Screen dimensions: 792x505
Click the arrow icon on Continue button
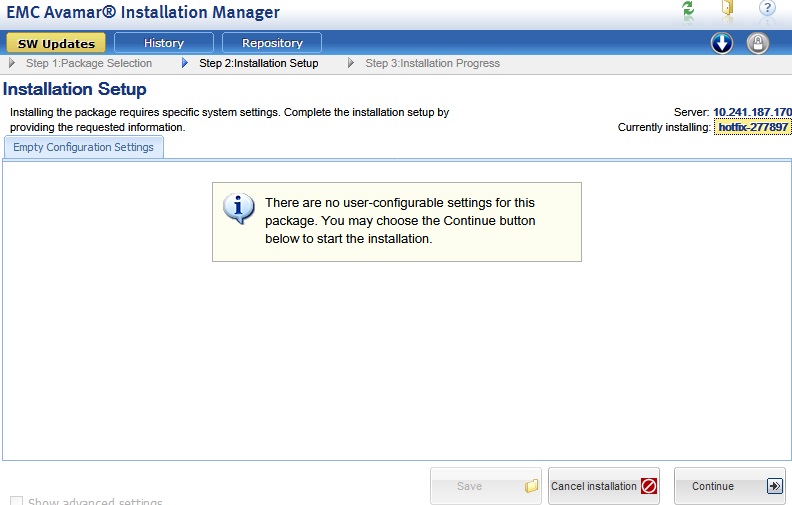(x=774, y=486)
